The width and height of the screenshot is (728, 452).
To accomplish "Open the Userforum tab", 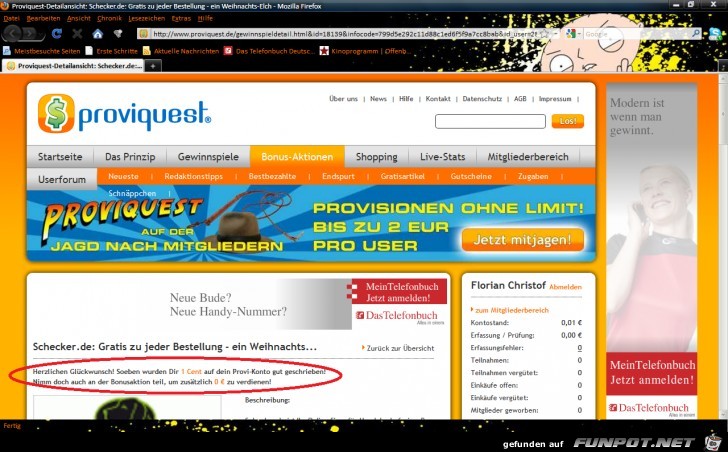I will [x=62, y=179].
